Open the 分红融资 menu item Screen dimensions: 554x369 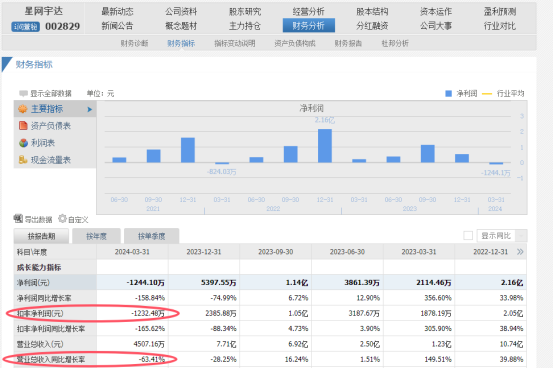(x=372, y=26)
